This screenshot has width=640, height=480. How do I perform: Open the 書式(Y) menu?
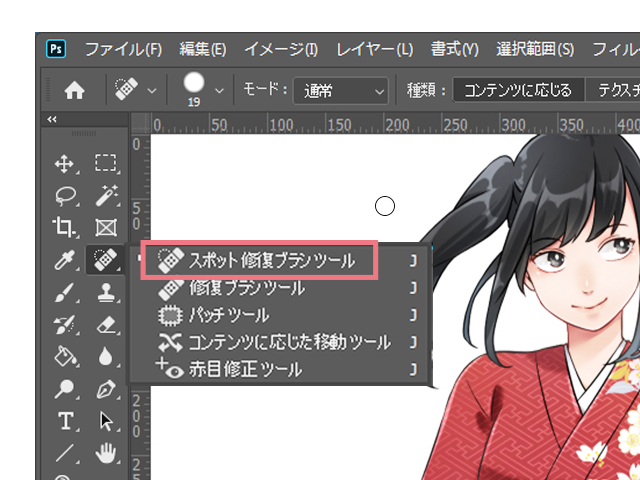(455, 50)
